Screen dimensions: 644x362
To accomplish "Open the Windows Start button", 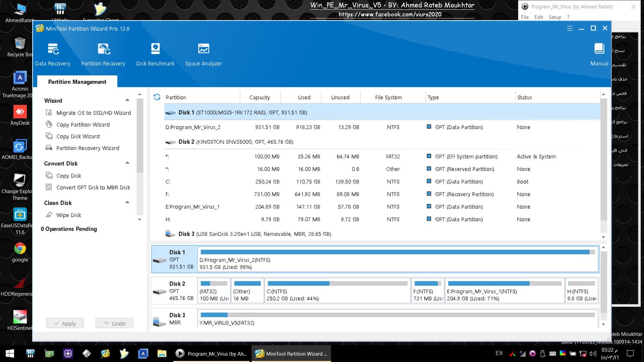I will coord(10,354).
